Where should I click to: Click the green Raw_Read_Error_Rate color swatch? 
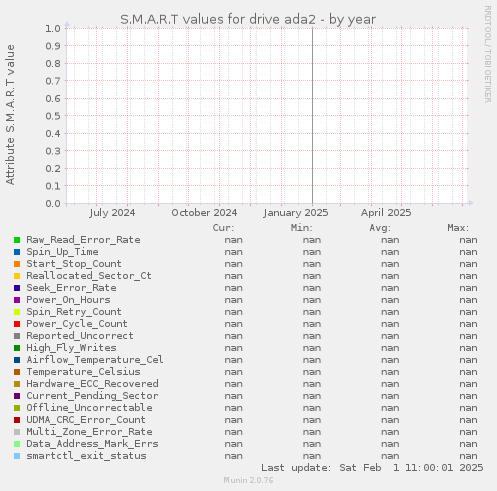pos(17,240)
